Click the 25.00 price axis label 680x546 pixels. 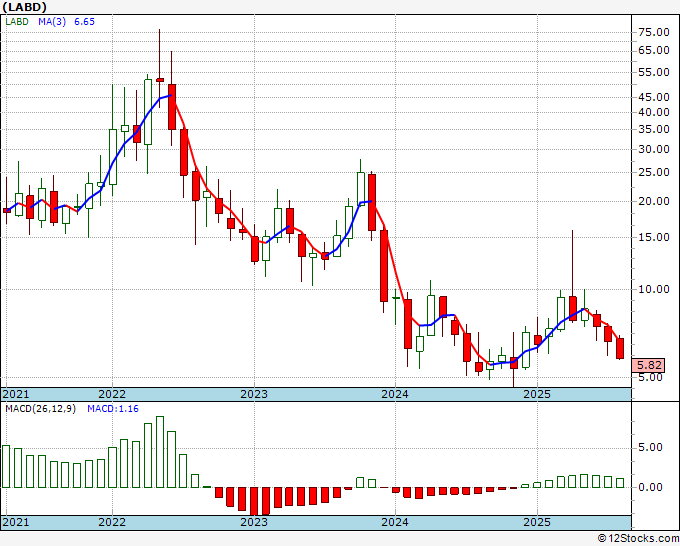654,172
